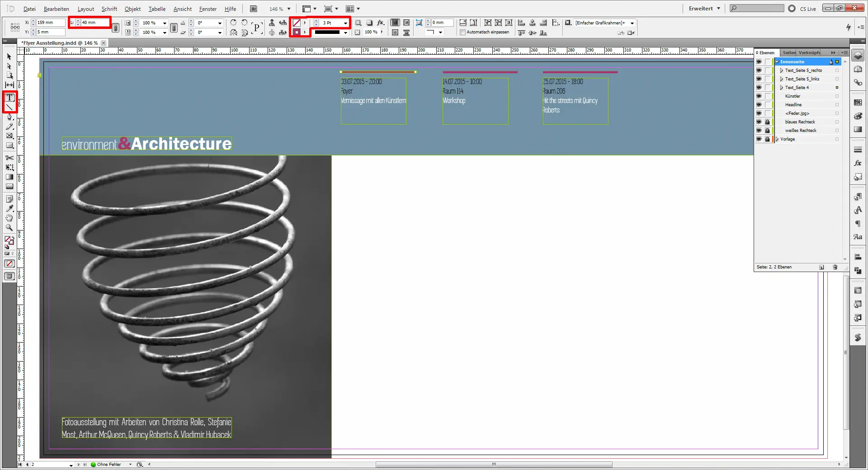The width and height of the screenshot is (868, 470).
Task: Expand the Text_Seite 4 group
Action: 781,88
